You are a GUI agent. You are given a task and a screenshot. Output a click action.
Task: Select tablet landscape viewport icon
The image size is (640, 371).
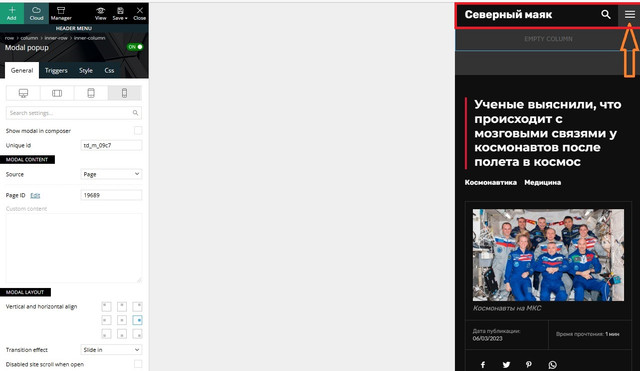(57, 93)
